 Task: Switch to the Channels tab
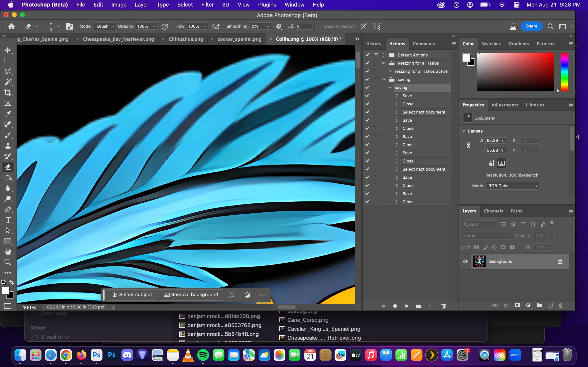[493, 211]
